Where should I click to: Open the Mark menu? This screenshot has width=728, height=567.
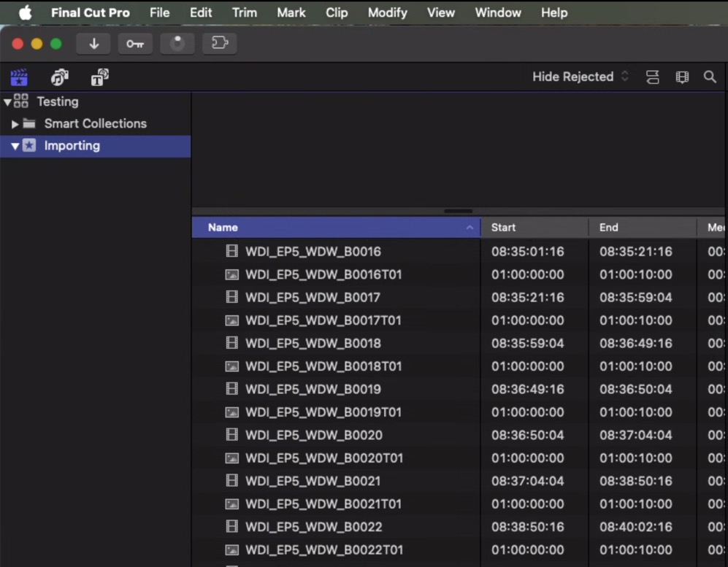291,12
